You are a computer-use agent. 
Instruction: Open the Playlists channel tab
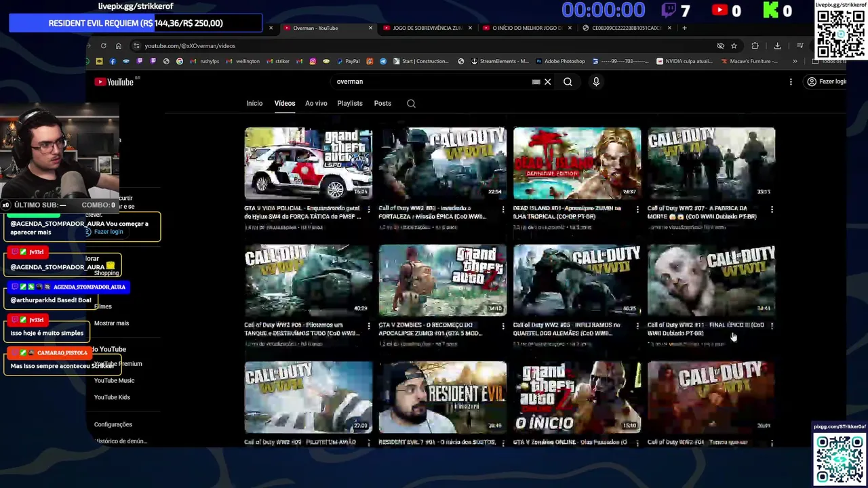coord(350,104)
